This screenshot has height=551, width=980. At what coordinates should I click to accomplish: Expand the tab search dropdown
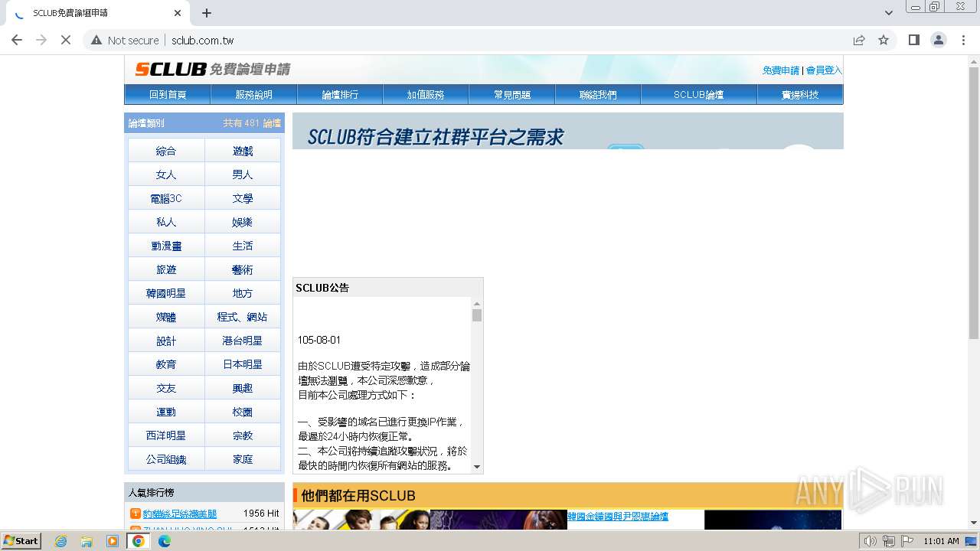pos(889,13)
